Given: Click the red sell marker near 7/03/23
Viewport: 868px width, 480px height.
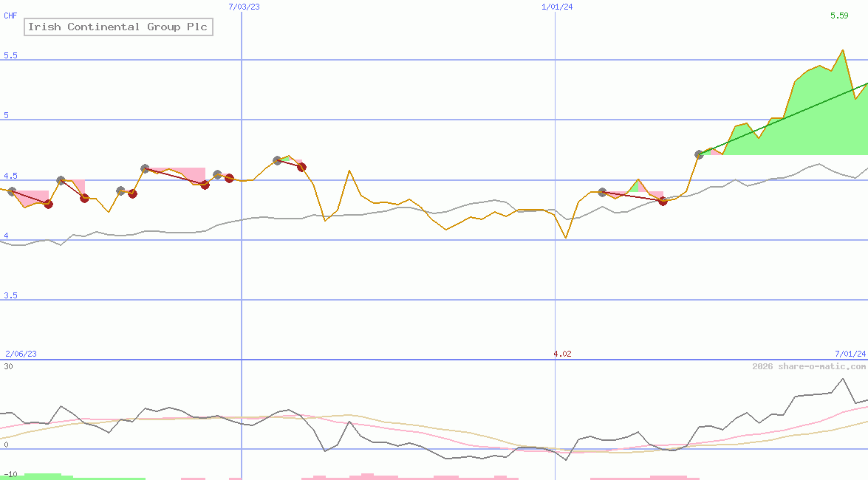Looking at the screenshot, I should 229,177.
